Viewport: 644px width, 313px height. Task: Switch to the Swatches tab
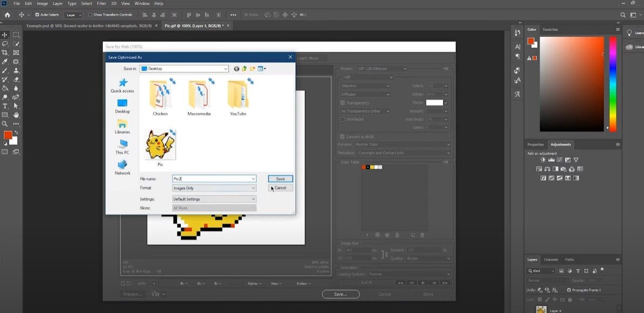click(x=550, y=29)
